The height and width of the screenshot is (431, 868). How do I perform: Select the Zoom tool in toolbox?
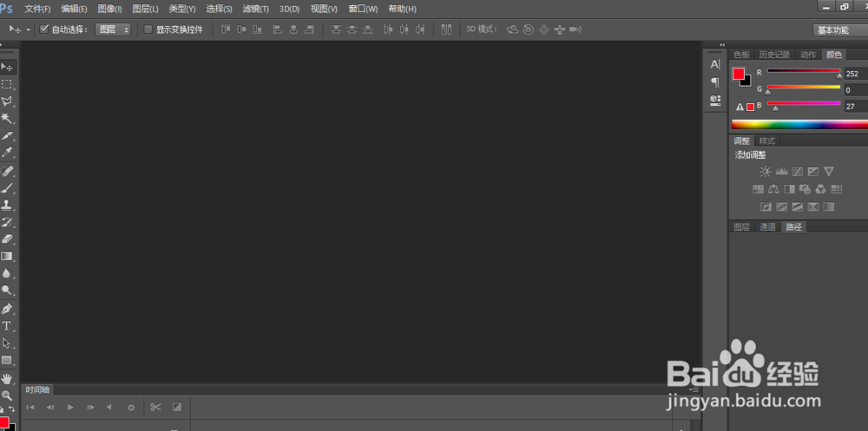(x=7, y=395)
